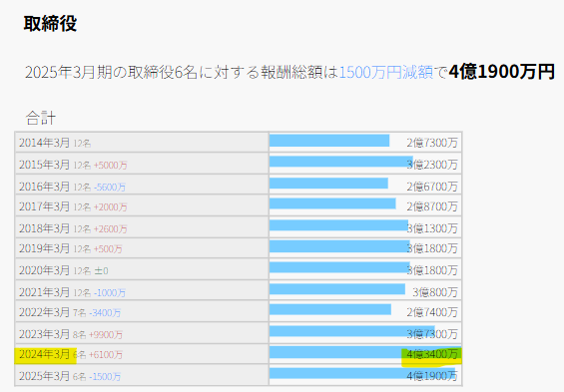Select the 2014年3月 row label

(44, 143)
